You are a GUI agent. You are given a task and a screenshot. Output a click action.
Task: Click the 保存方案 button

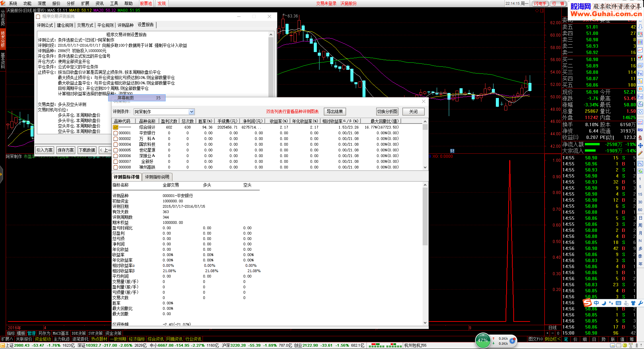(66, 150)
